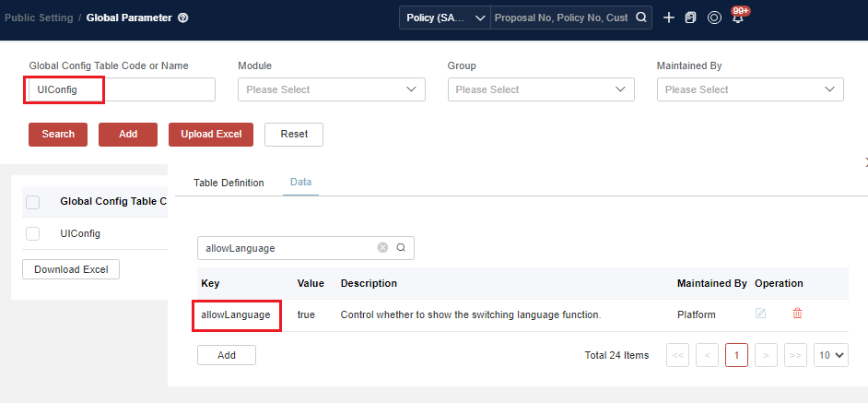The height and width of the screenshot is (403, 868).
Task: Go to first page with << button
Action: pyautogui.click(x=678, y=355)
